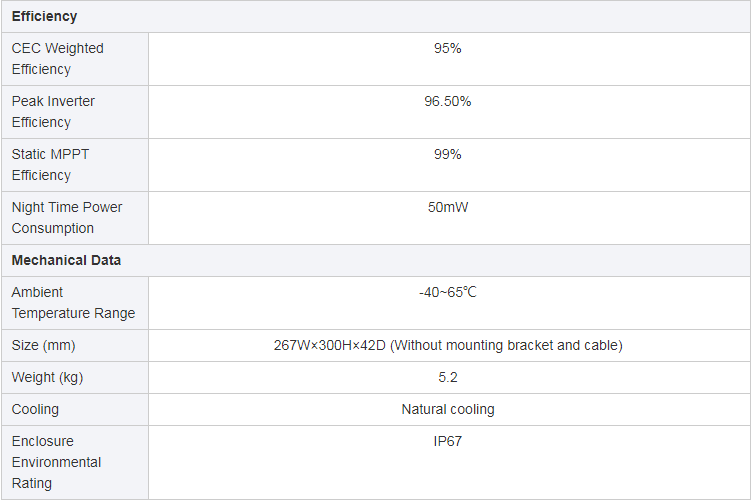Select the Peak Inverter Efficiency label
The image size is (753, 503).
[53, 112]
